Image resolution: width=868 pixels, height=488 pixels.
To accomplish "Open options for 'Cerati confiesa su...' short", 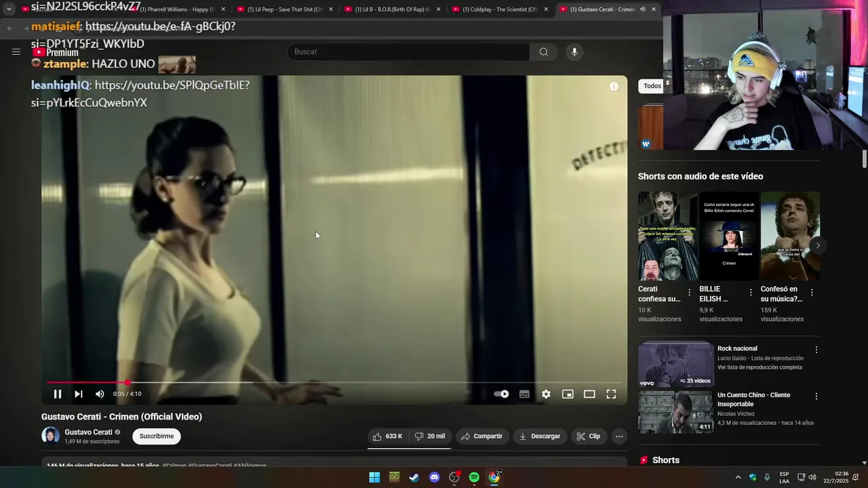I will point(690,293).
